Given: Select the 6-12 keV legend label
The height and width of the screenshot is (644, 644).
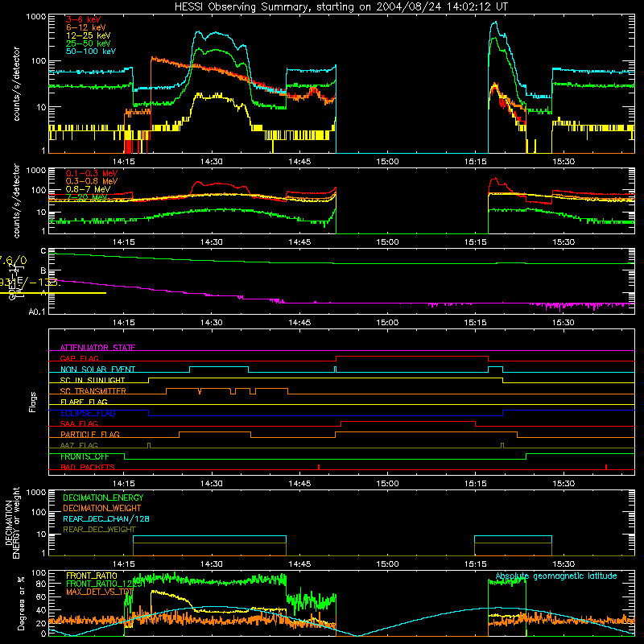Looking at the screenshot, I should click(x=86, y=27).
